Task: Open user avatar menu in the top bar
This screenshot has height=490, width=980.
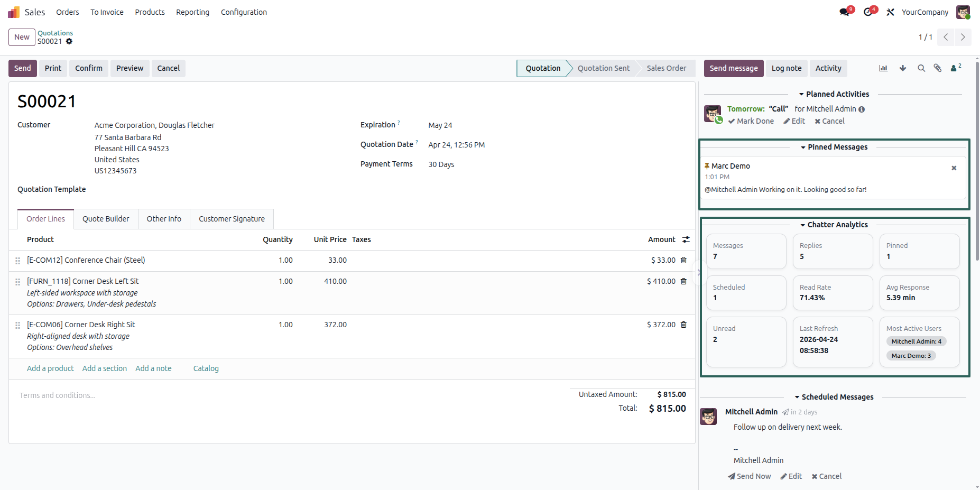Action: pos(963,12)
